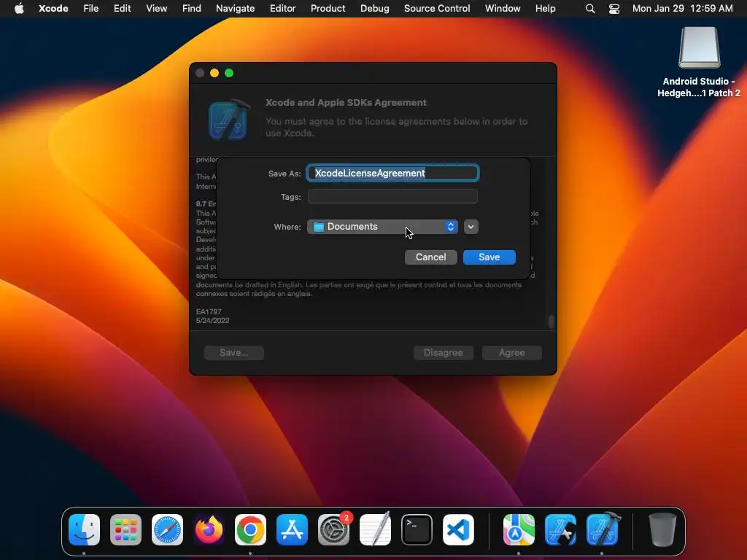747x560 pixels.
Task: Open Visual Studio Code in the Dock
Action: coord(458,529)
